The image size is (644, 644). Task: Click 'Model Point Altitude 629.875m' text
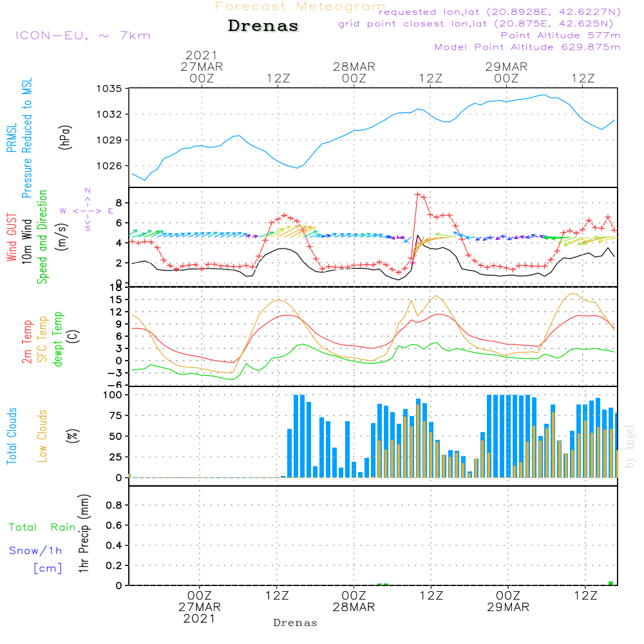(x=527, y=47)
